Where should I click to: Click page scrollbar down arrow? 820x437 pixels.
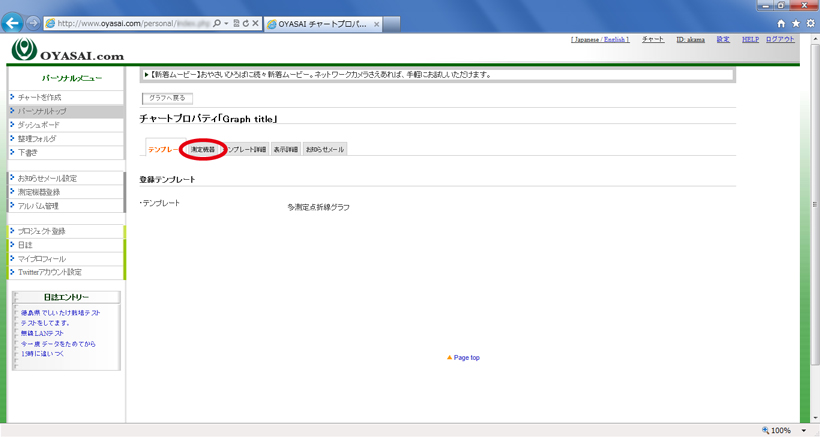(815, 419)
